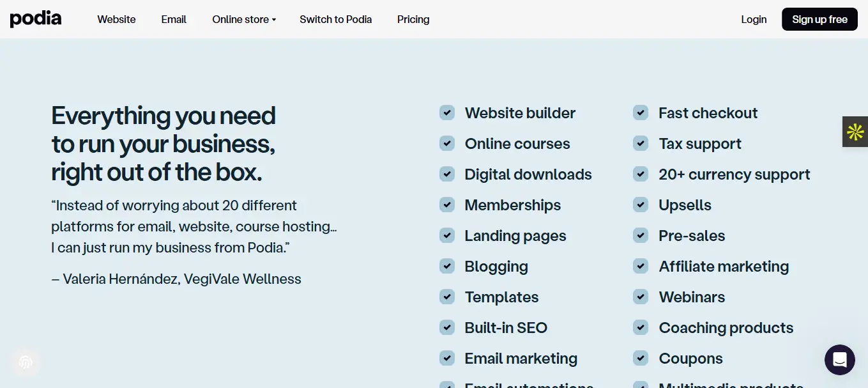Expand the Online store dropdown menu

point(244,19)
